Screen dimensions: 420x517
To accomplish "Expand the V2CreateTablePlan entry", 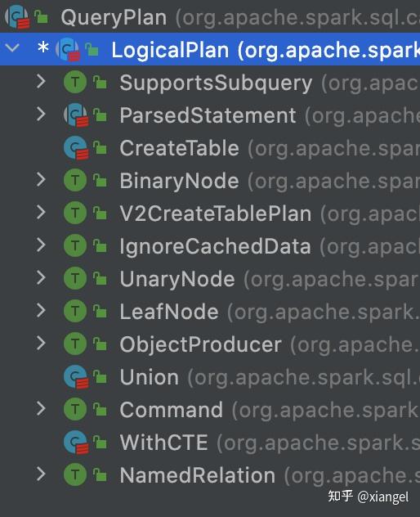I will click(41, 213).
